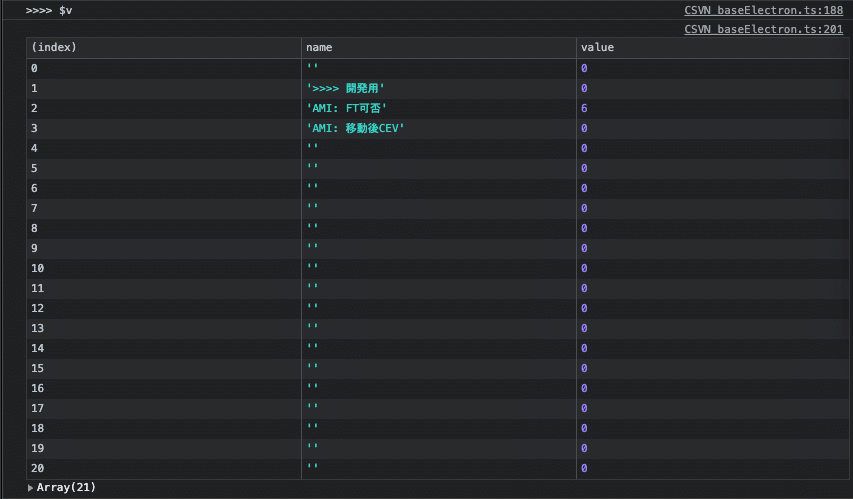The height and width of the screenshot is (499, 853).
Task: Select the '>>>> 開発用' name cell
Action: (438, 88)
